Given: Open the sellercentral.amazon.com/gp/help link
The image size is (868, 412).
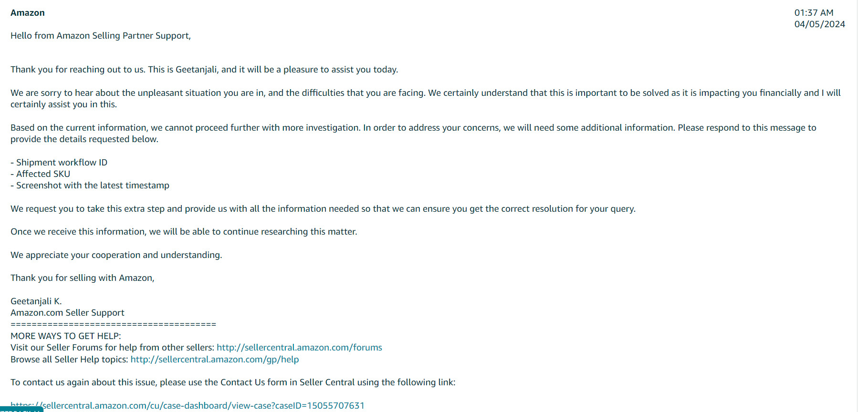Looking at the screenshot, I should click(215, 360).
